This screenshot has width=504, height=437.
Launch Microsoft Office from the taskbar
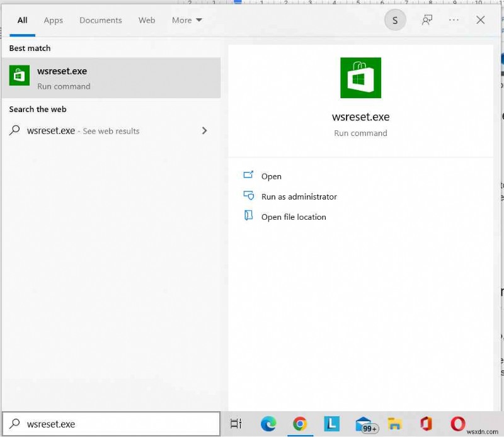[x=427, y=424]
